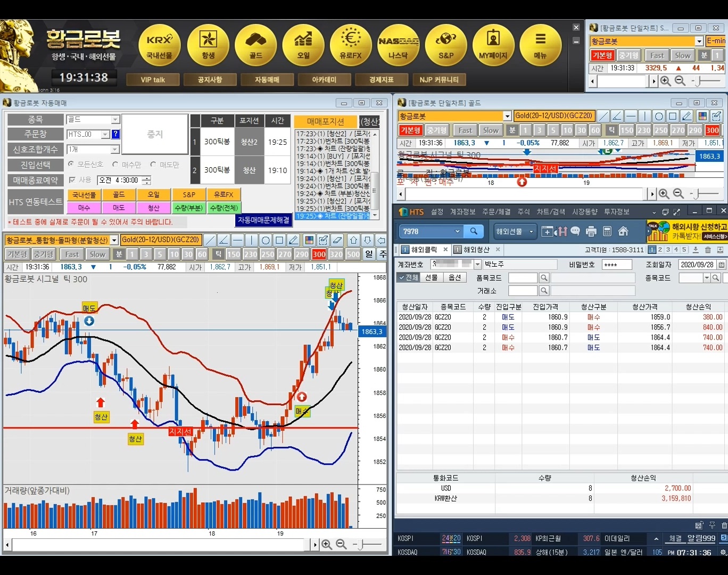Go to HTS home icon
This screenshot has width=728, height=575.
(x=623, y=231)
